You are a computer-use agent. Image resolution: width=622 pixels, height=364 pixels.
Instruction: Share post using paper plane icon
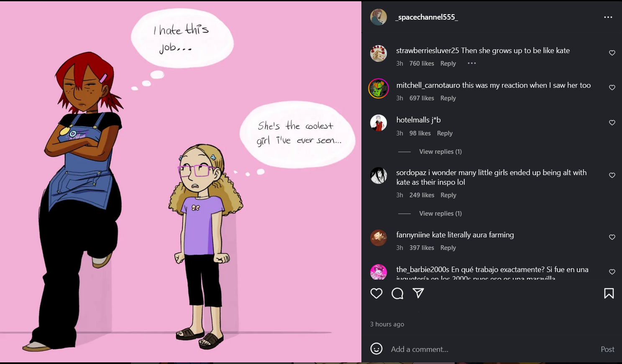pos(418,293)
